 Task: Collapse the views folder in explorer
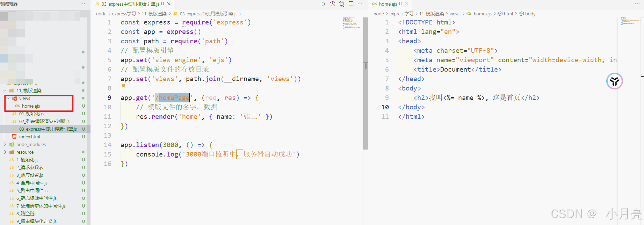[x=8, y=98]
